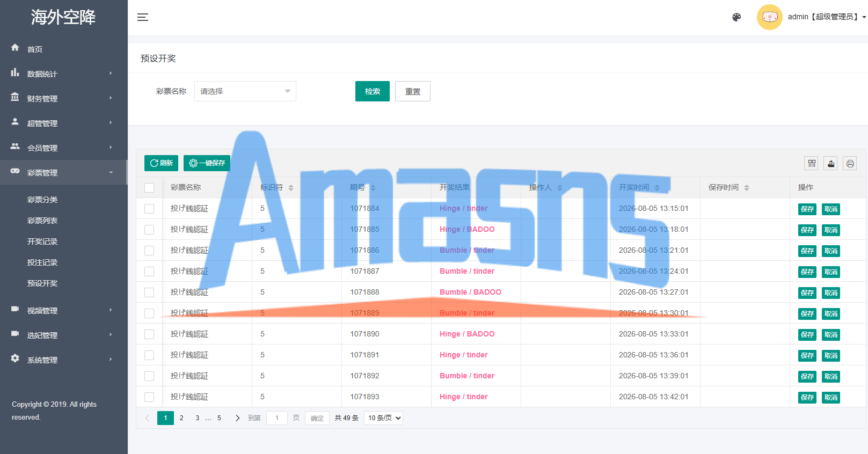Click the admin avatar picture
Image resolution: width=868 pixels, height=454 pixels.
(x=769, y=17)
